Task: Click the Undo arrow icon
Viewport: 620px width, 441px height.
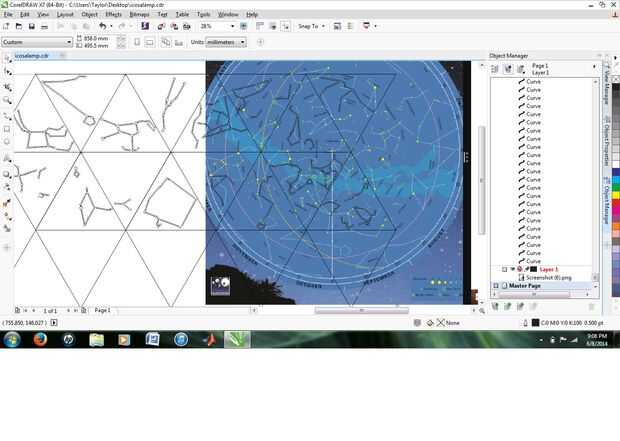Action: (103, 26)
